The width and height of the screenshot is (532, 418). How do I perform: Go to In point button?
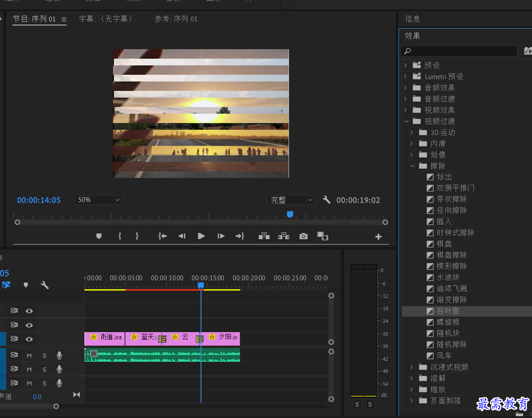click(163, 236)
